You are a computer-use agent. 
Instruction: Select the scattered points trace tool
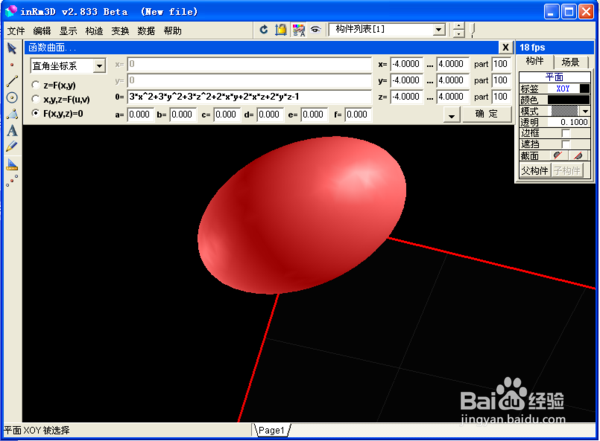12,180
